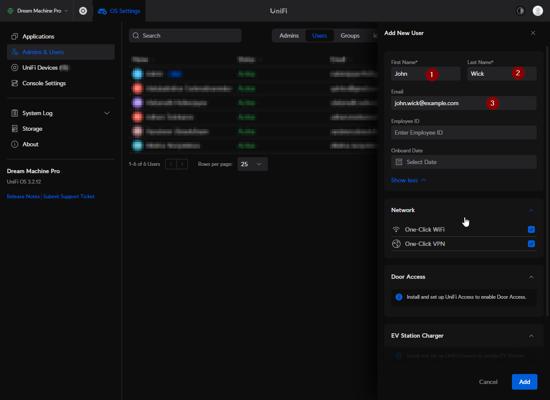The height and width of the screenshot is (400, 550).
Task: Click the Employee ID field
Action: click(463, 133)
